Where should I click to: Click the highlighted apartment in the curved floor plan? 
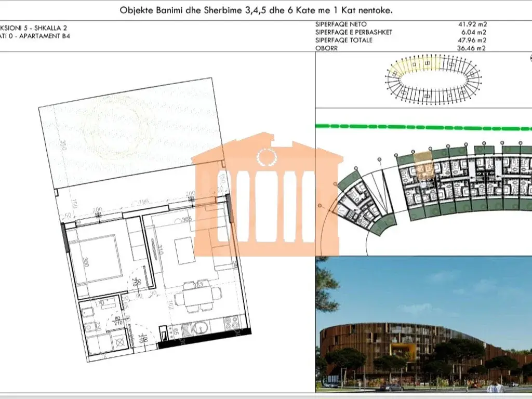(423, 165)
